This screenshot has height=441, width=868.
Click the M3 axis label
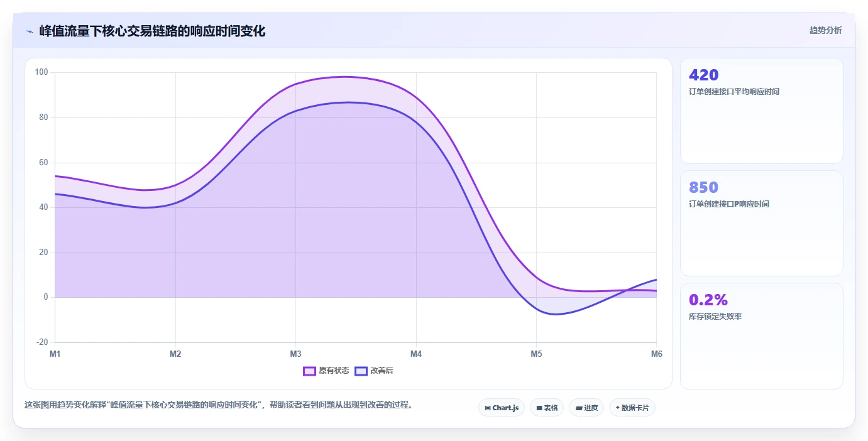point(295,354)
